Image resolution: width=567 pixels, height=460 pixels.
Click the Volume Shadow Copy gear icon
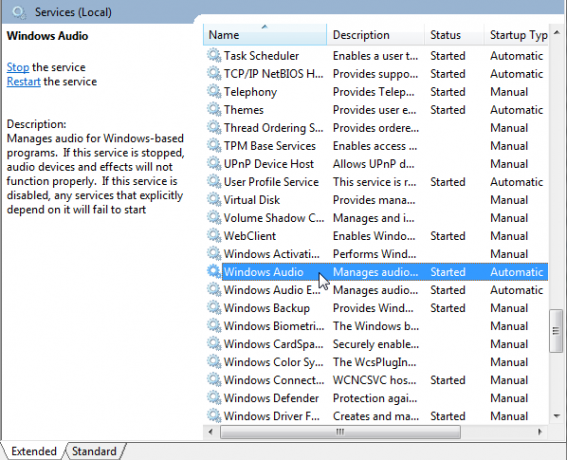214,218
